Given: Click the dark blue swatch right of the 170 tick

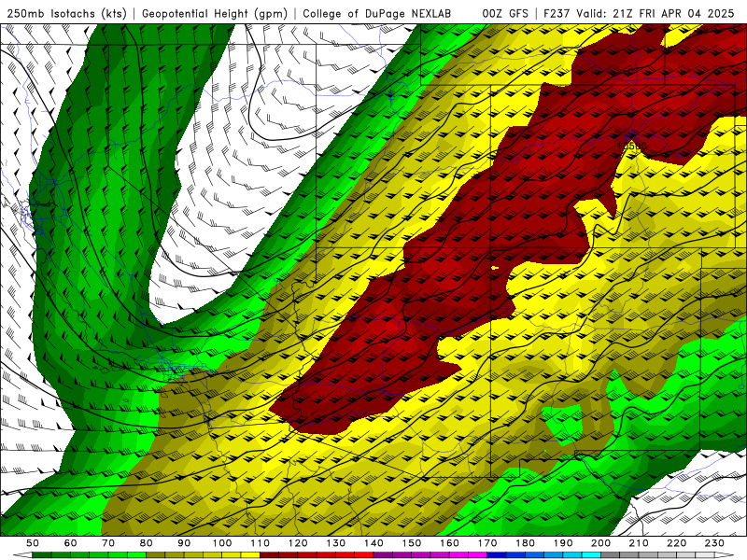Looking at the screenshot, I should coord(497,555).
